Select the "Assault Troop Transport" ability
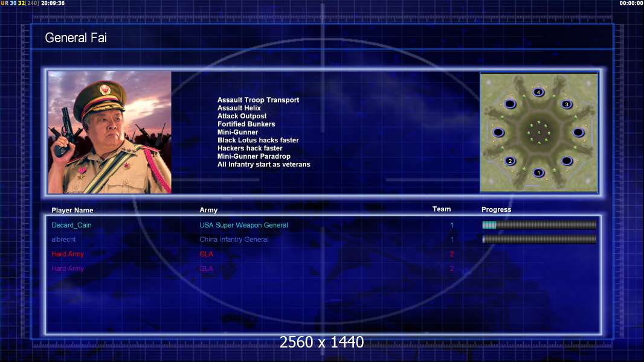Screen dimensions: 644x362 pos(258,100)
